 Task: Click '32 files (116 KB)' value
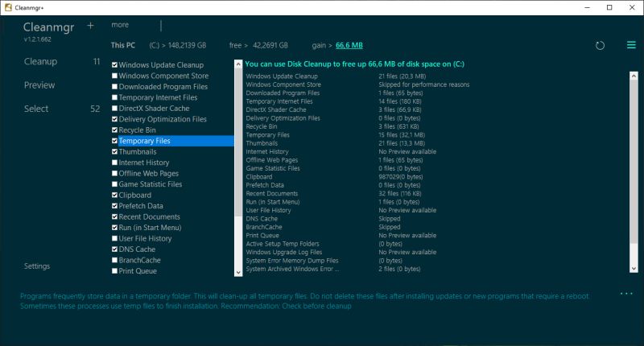(x=400, y=193)
